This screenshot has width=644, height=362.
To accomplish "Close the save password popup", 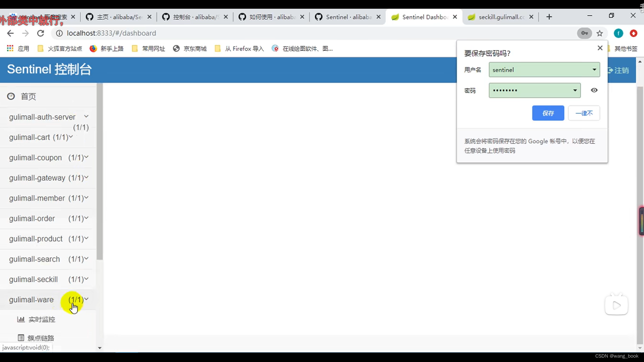I will pyautogui.click(x=600, y=48).
